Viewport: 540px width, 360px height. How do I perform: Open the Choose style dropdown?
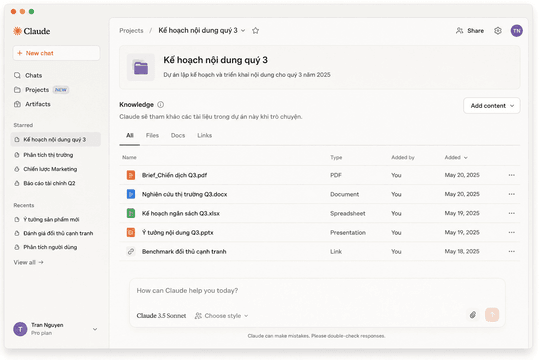coord(221,316)
